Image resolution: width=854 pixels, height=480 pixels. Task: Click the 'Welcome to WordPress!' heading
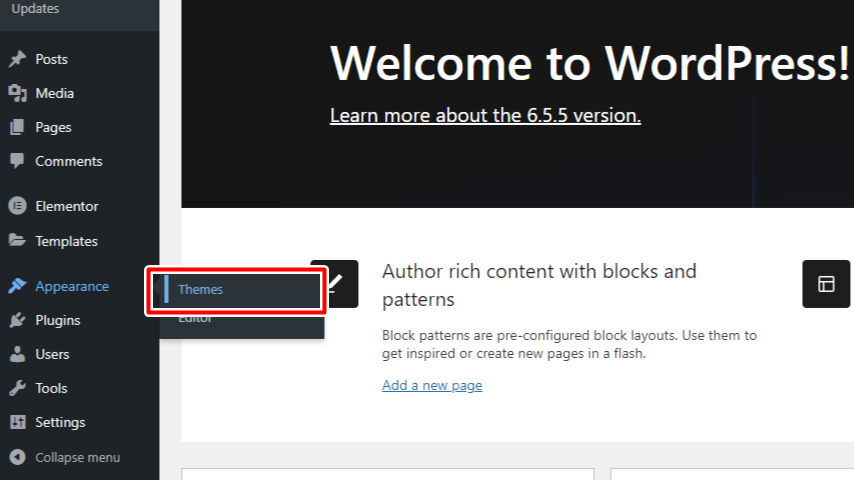589,63
